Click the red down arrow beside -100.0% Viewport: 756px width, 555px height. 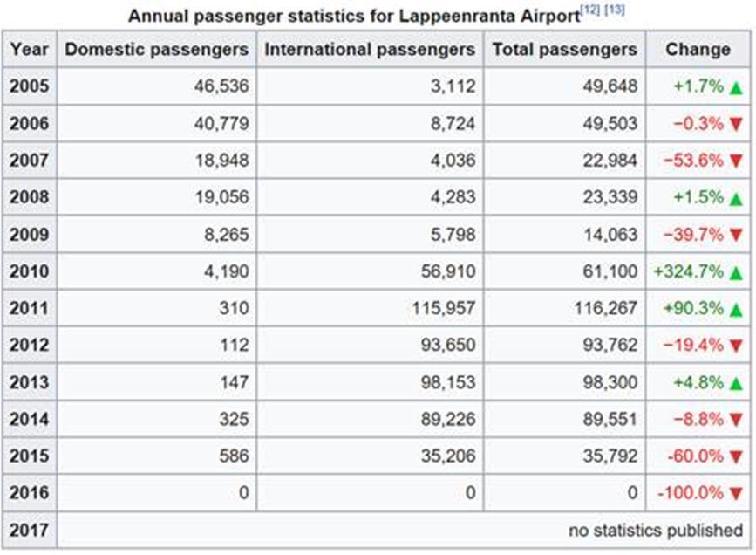pyautogui.click(x=736, y=494)
